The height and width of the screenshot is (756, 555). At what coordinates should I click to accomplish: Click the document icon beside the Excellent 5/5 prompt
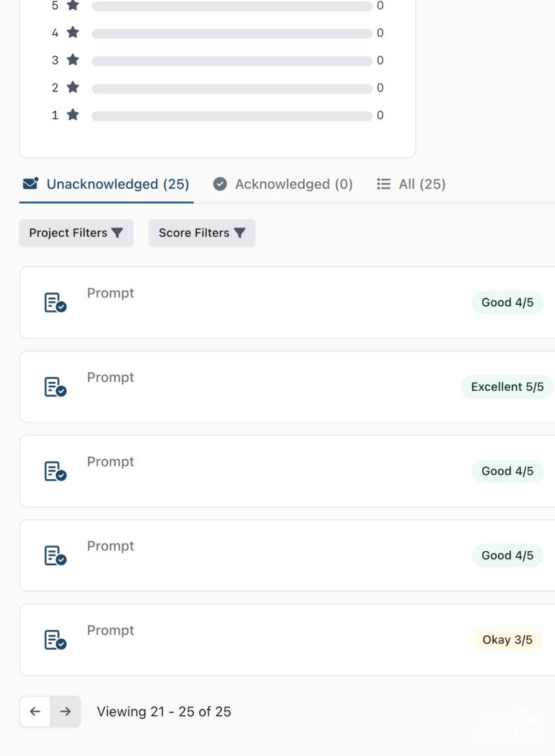(55, 387)
